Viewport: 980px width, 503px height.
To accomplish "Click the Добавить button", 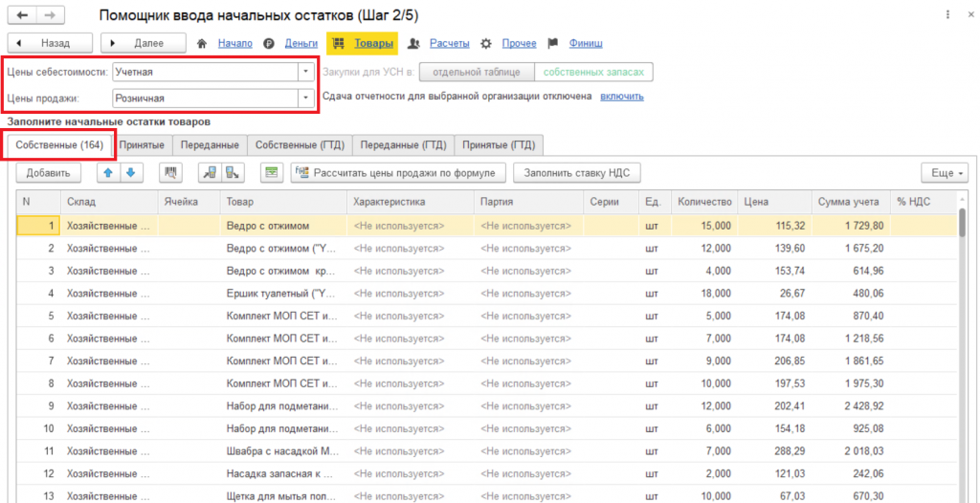I will (48, 172).
